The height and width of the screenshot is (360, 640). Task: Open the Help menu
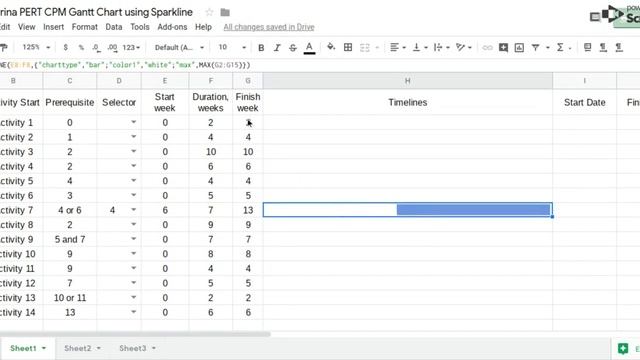[x=203, y=27]
